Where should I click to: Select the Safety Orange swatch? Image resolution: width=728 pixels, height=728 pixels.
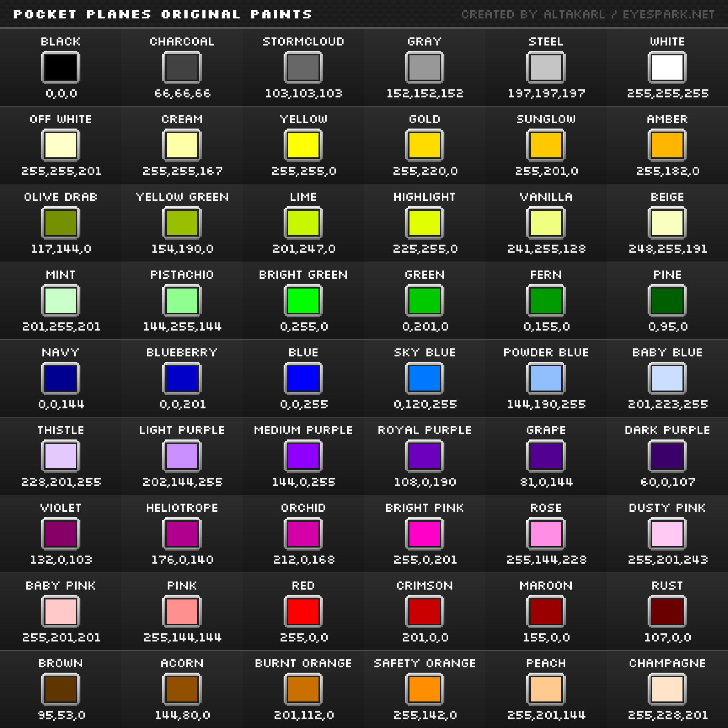424,690
